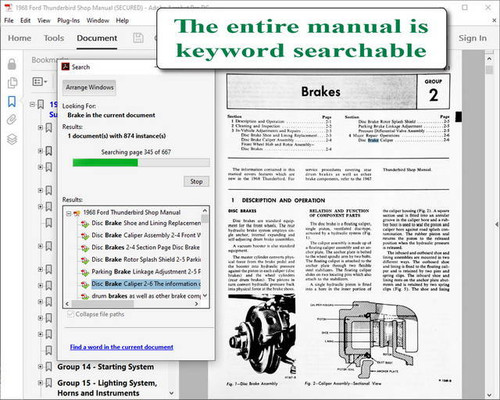This screenshot has width=500, height=400.
Task: Open the page thumbnails panel icon
Action: [x=12, y=83]
